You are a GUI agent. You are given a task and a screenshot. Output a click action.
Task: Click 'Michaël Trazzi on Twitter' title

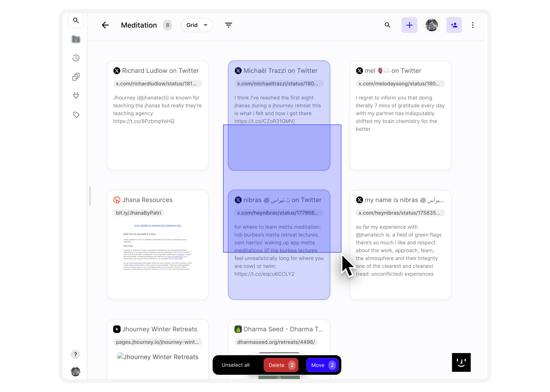(280, 71)
